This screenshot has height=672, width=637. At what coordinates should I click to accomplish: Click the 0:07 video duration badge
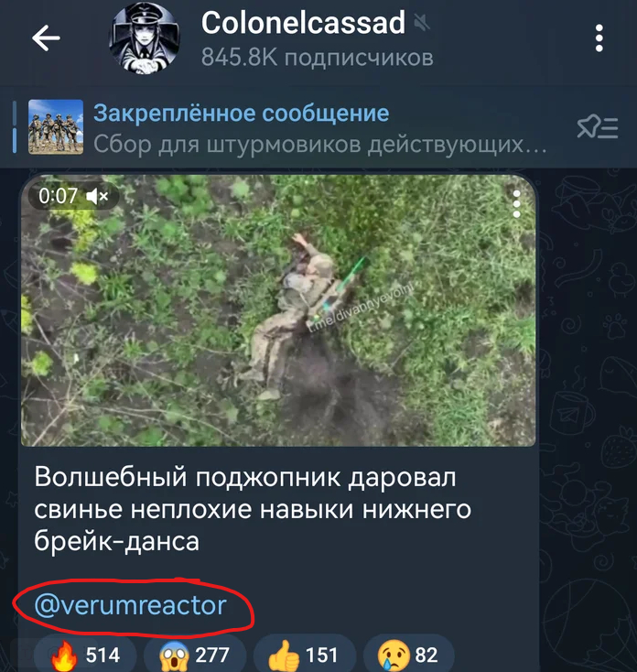click(x=58, y=196)
